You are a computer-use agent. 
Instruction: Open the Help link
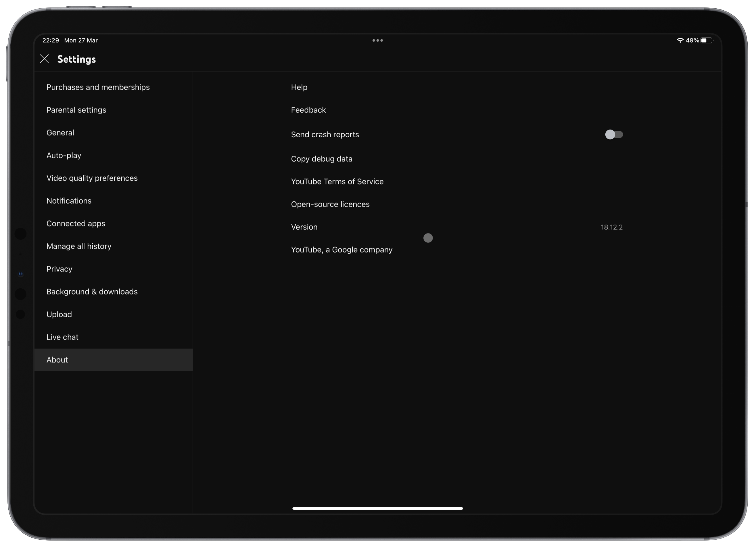click(299, 87)
